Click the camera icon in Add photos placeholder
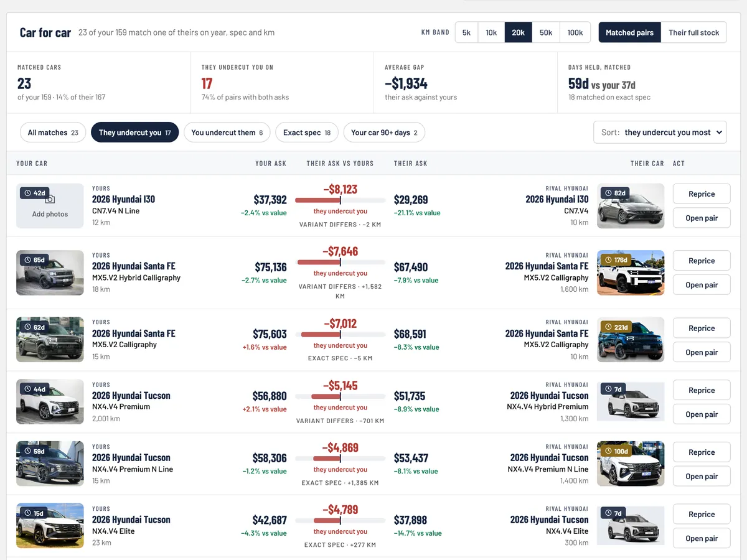Image resolution: width=747 pixels, height=560 pixels. click(50, 200)
